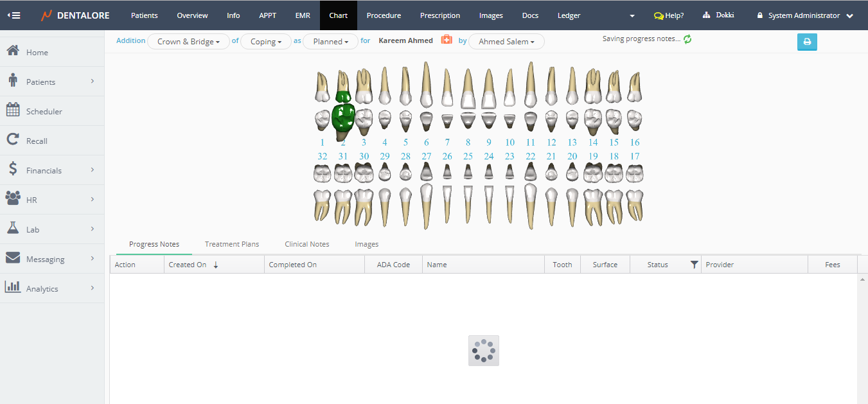This screenshot has width=868, height=404.
Task: Select the Ahmed Salem provider dropdown
Action: tap(506, 42)
